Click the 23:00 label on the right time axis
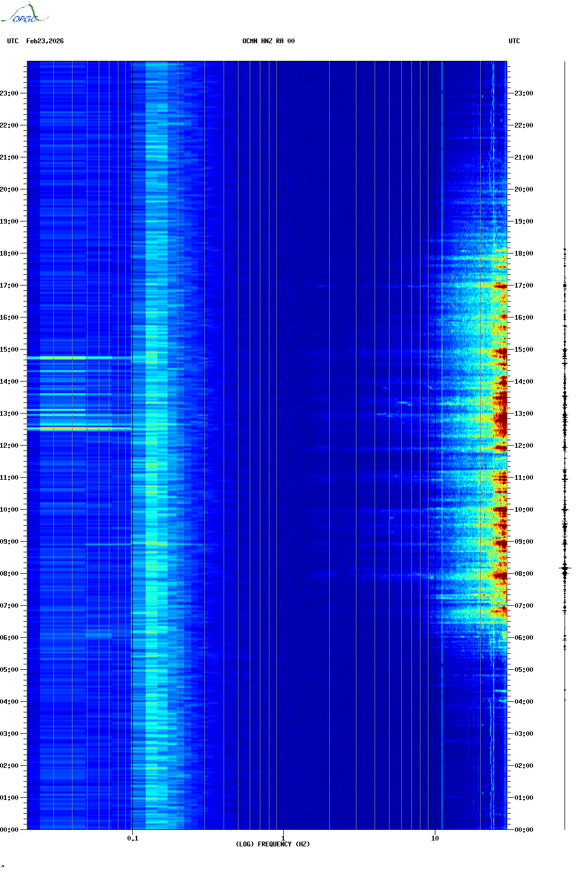The width and height of the screenshot is (588, 872). tap(523, 93)
